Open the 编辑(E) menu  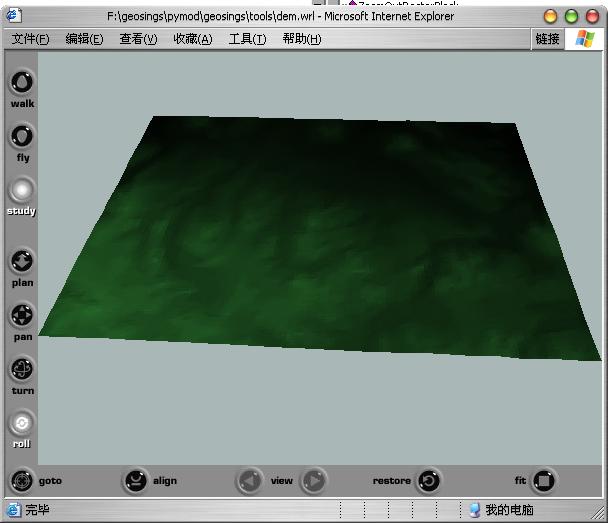point(84,39)
